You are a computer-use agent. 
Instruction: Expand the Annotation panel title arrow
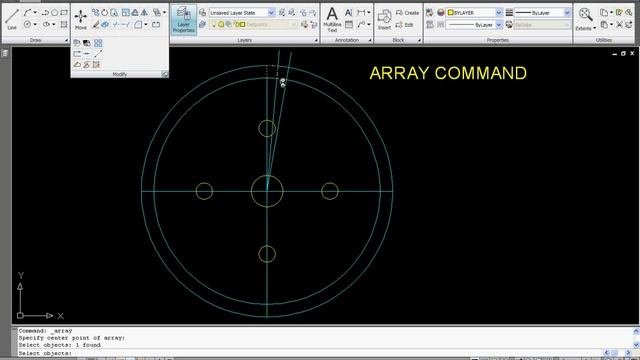370,40
